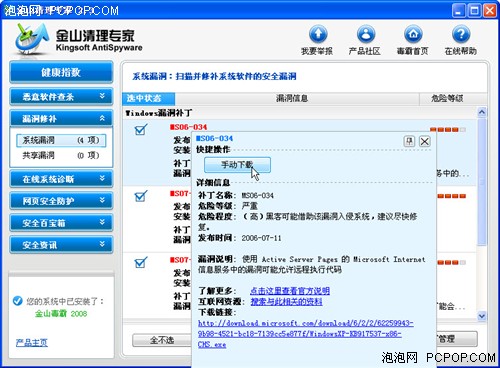Expand 恶意软件查杀 section

click(x=62, y=97)
